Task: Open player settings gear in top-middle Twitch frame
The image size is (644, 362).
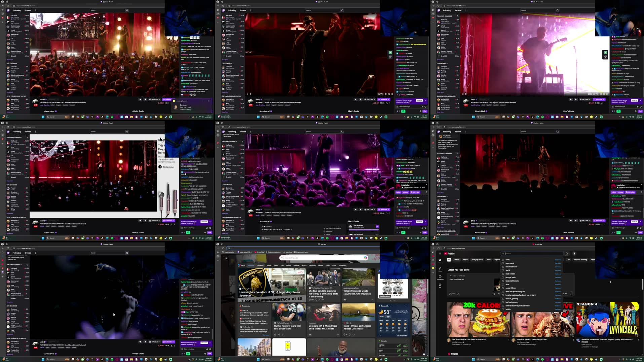Action: [x=386, y=94]
